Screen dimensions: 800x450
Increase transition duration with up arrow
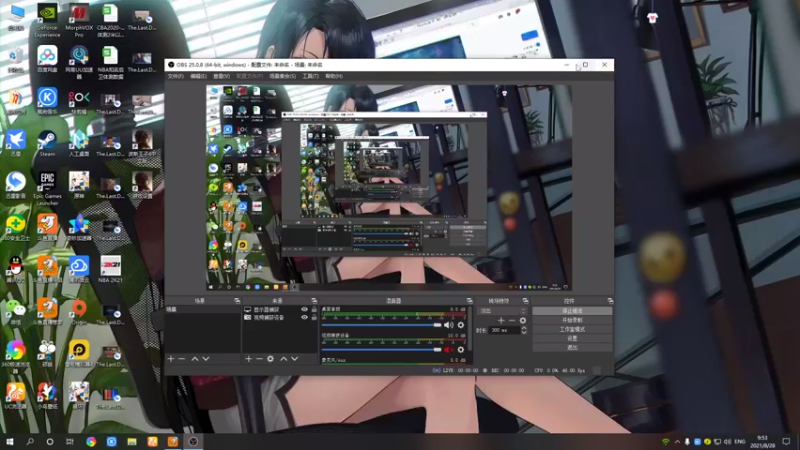(523, 328)
